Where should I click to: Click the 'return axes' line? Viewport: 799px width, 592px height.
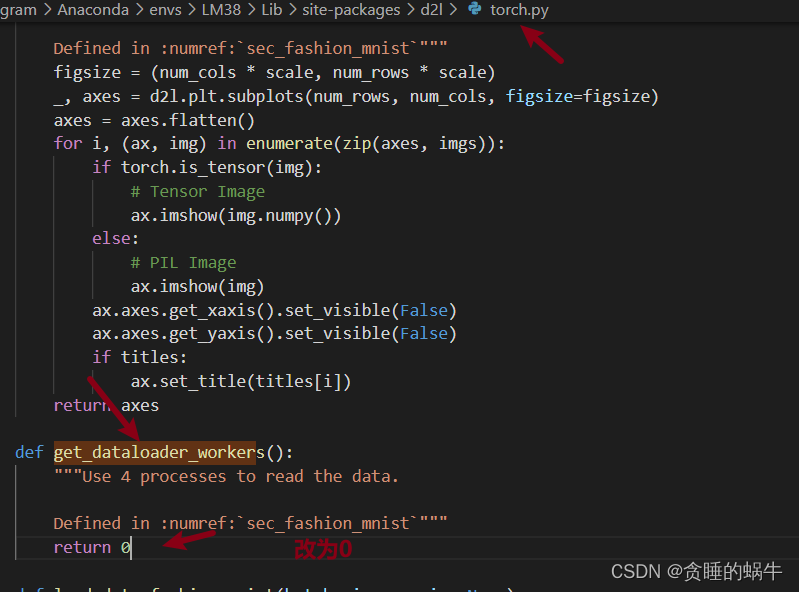click(106, 406)
